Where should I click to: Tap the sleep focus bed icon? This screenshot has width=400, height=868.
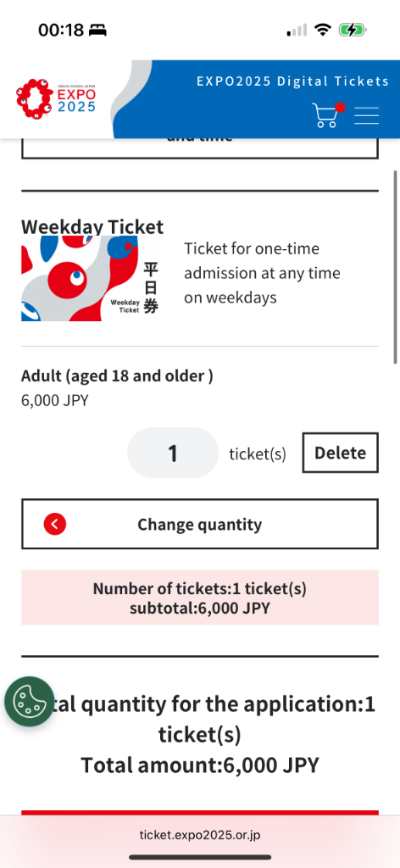[x=97, y=30]
